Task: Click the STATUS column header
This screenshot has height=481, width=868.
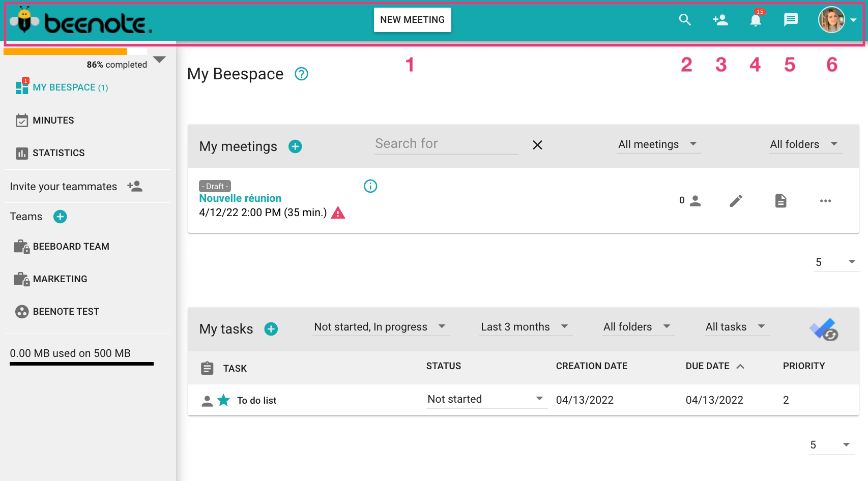Action: [x=444, y=366]
